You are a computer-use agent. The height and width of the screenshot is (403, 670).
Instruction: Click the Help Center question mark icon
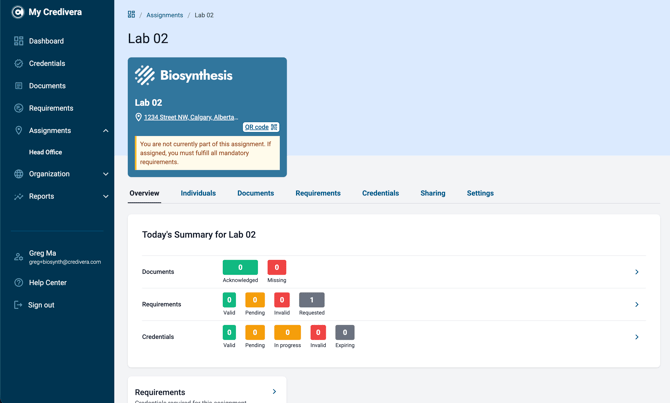(18, 282)
